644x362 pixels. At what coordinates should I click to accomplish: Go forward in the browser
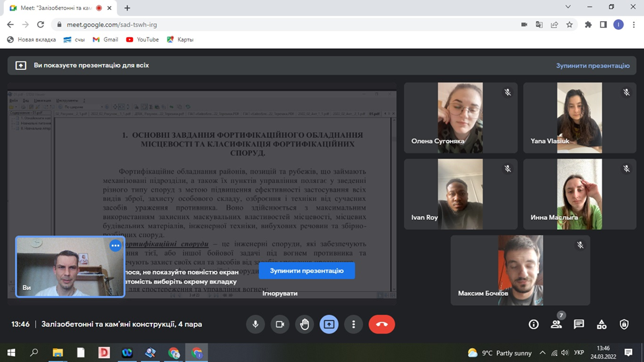click(26, 24)
